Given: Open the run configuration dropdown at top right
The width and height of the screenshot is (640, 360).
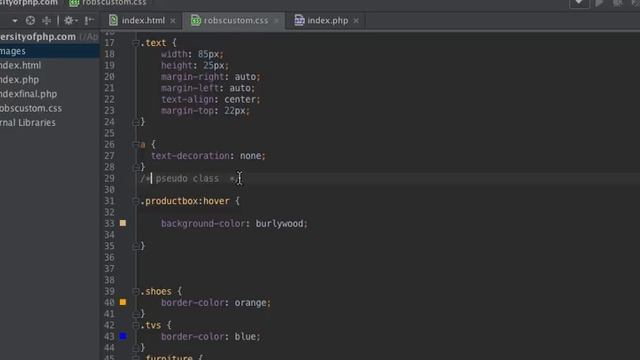Looking at the screenshot, I should point(579,3).
